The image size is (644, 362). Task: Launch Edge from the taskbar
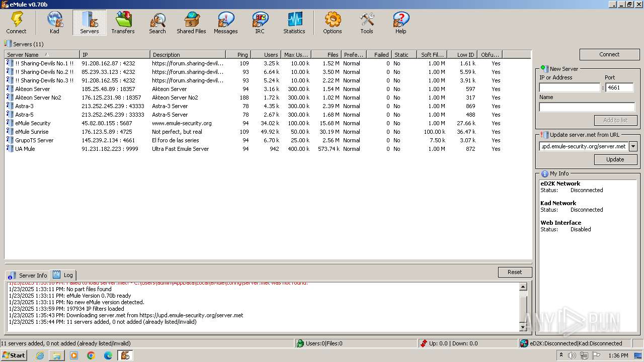[108, 355]
